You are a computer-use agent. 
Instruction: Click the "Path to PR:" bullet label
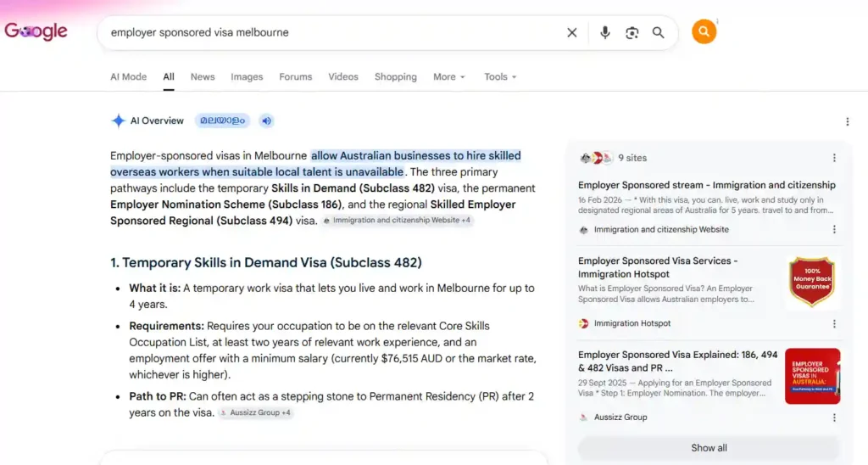point(158,396)
